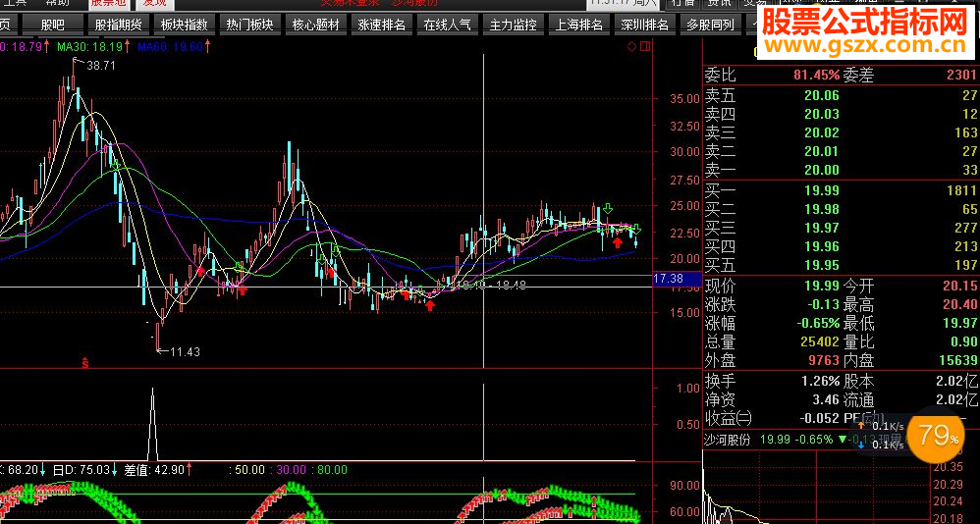Screen dimensions: 980x524
Task: Click the 38.71 high price label
Action: (100, 65)
